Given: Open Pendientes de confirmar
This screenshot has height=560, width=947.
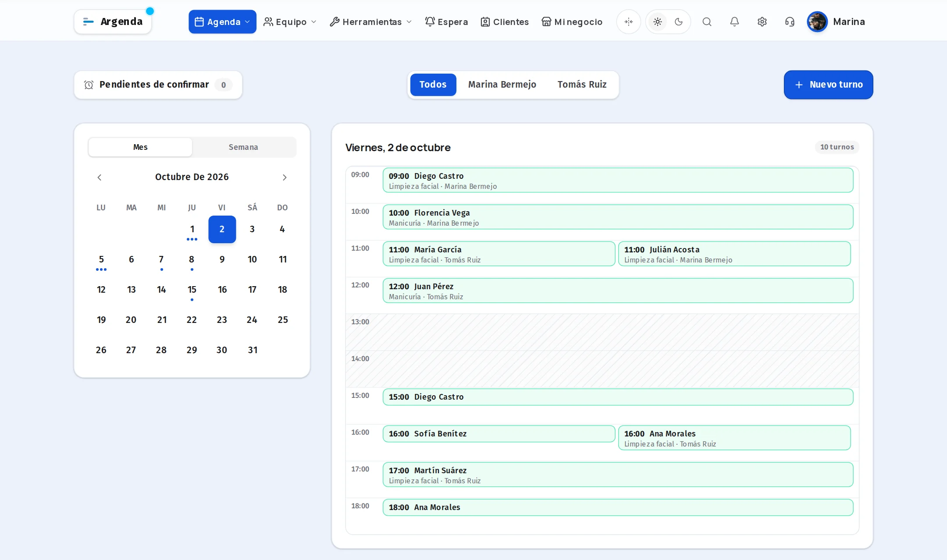Looking at the screenshot, I should 158,85.
